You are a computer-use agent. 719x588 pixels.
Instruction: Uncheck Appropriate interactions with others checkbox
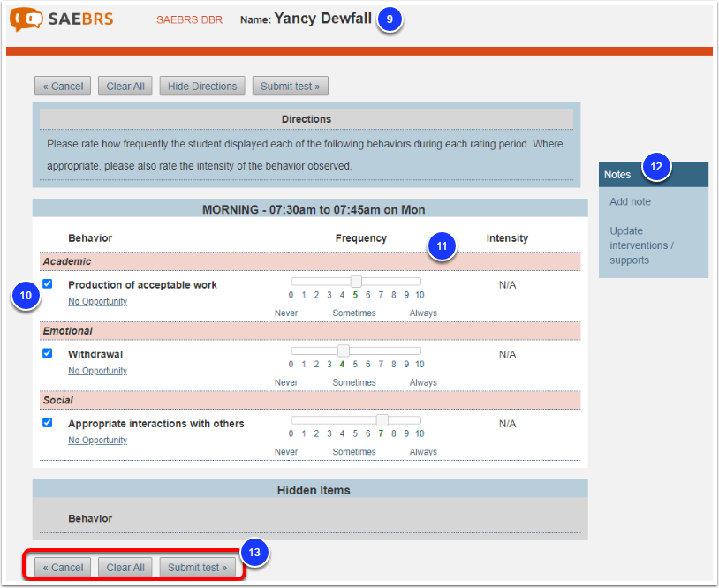click(x=47, y=422)
